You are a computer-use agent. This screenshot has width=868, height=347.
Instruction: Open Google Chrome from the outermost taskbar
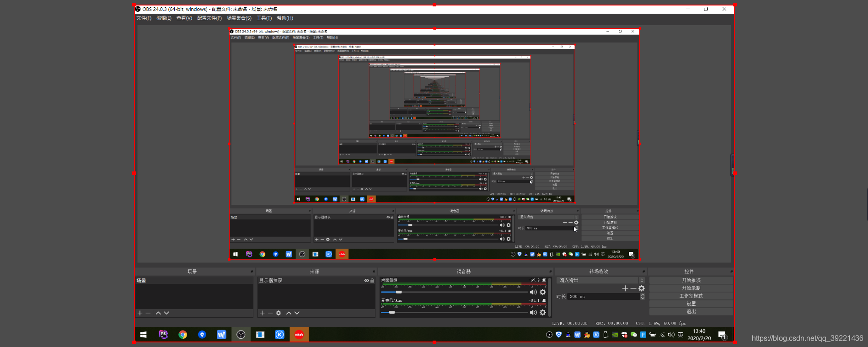tap(183, 335)
